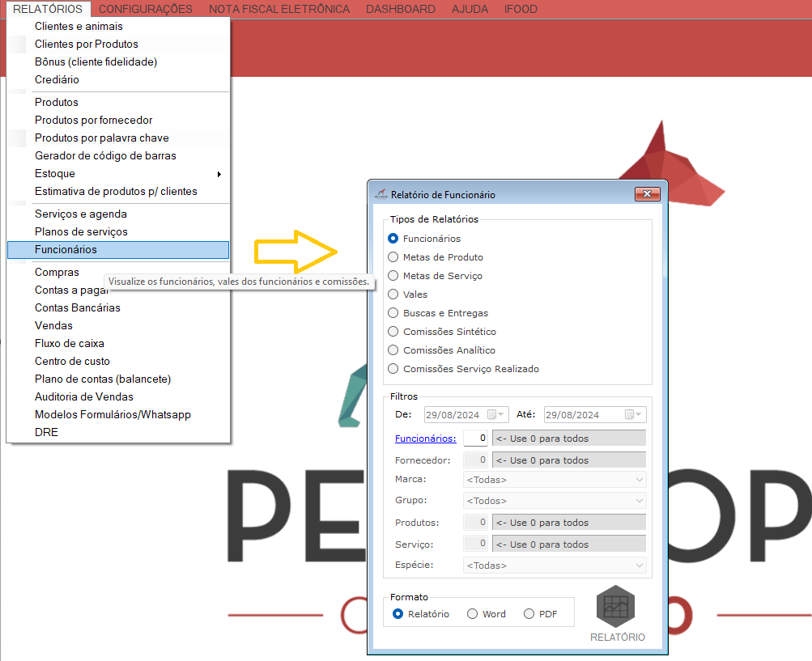Select Comissões Serviço Realizado option
The height and width of the screenshot is (661, 812).
[x=393, y=369]
